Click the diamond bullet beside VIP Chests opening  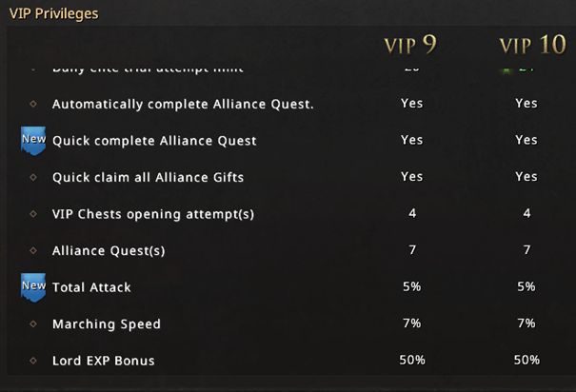[33, 214]
